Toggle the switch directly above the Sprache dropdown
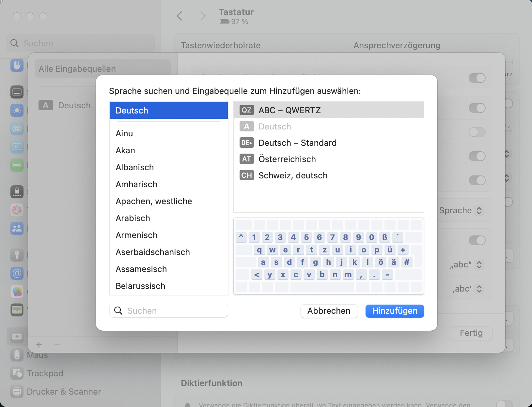The image size is (532, 407). [x=477, y=180]
